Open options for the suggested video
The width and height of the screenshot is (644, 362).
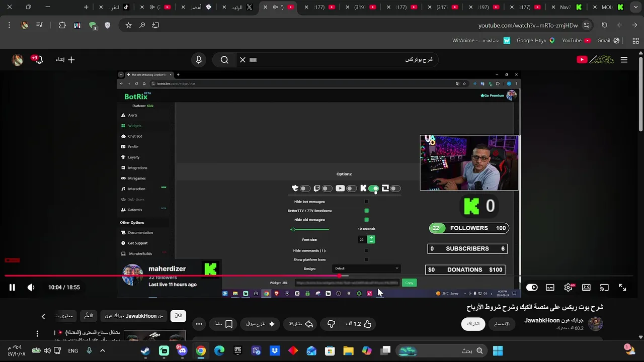click(x=37, y=334)
